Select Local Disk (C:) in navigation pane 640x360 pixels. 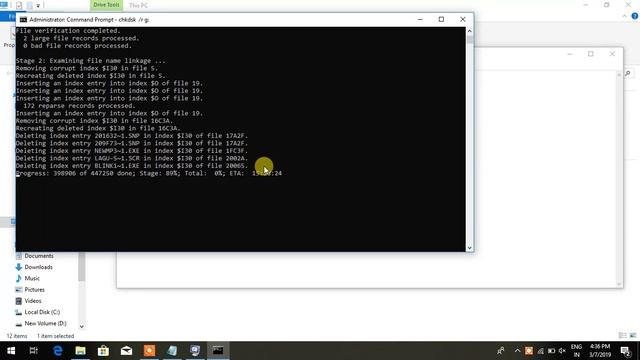[x=42, y=312]
